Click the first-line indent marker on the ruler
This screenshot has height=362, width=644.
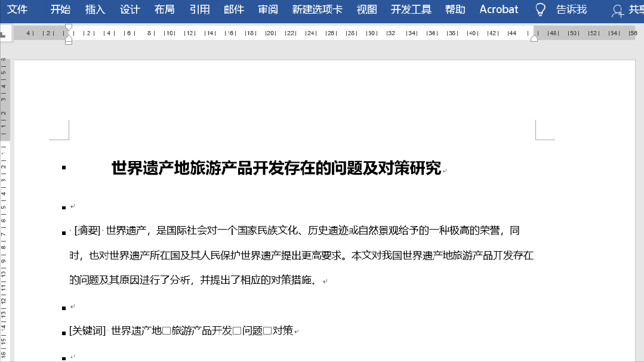click(x=69, y=26)
